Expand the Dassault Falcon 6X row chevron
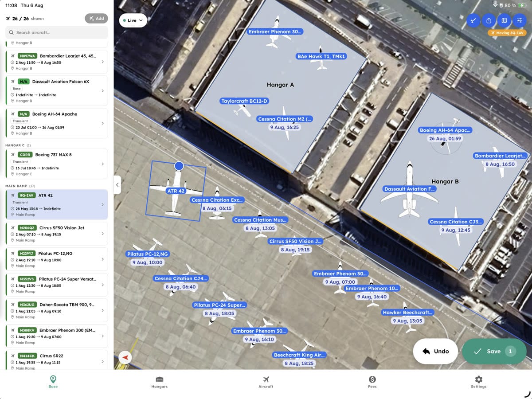This screenshot has height=399, width=532. [103, 91]
